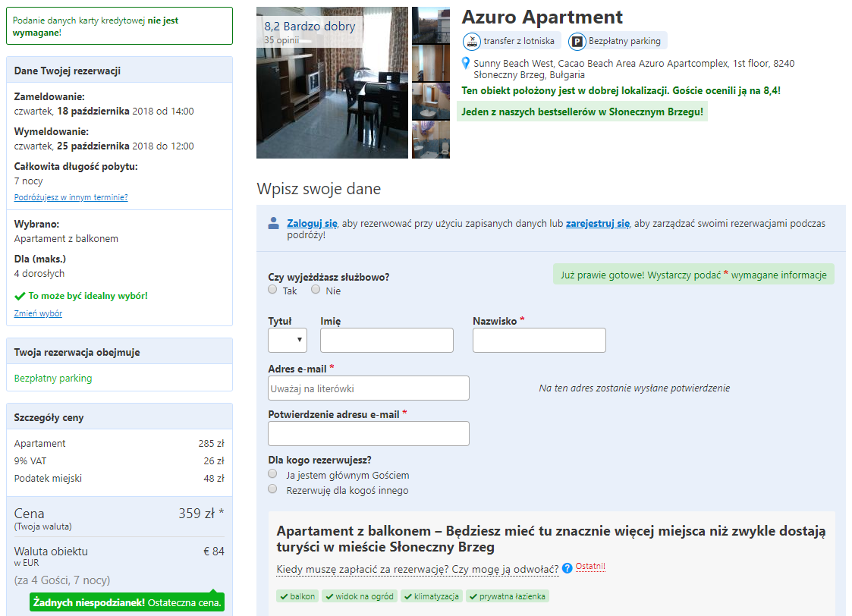Open the zarejestruj się link
Screen dimensions: 852x616
598,223
